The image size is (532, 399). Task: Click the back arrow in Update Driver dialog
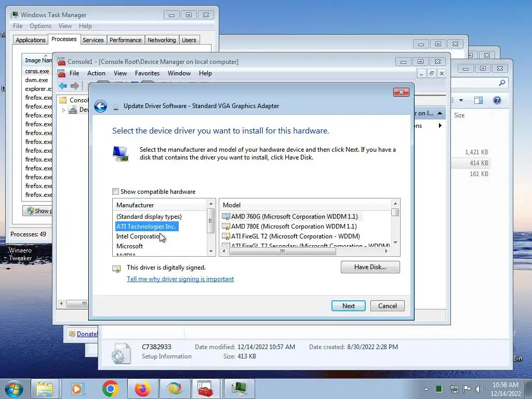coord(100,106)
